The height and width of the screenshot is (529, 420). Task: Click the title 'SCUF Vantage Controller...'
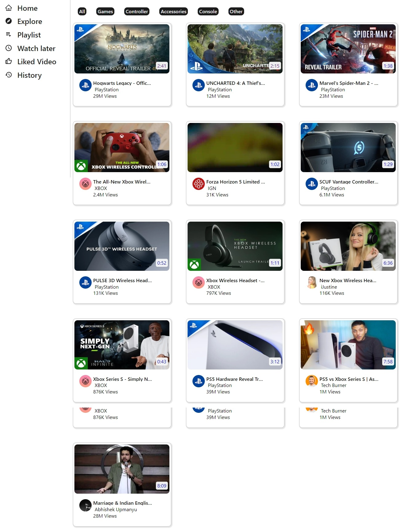[349, 182]
